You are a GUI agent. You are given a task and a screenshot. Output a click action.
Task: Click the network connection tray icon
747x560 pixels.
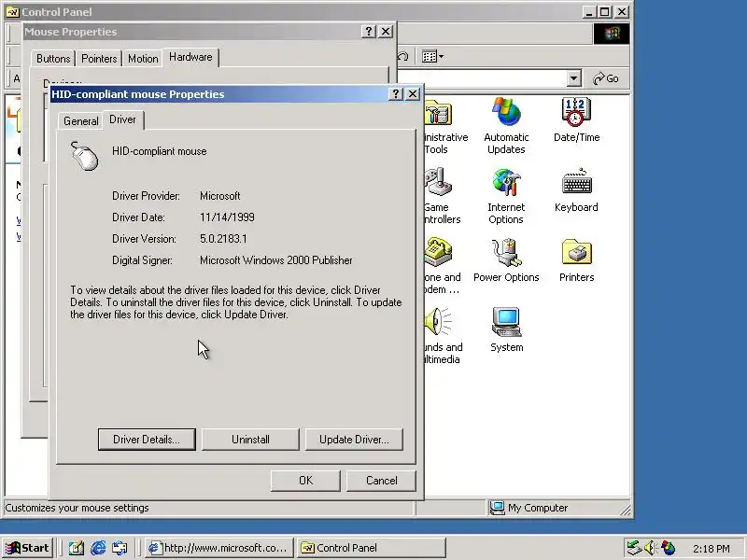(x=634, y=548)
